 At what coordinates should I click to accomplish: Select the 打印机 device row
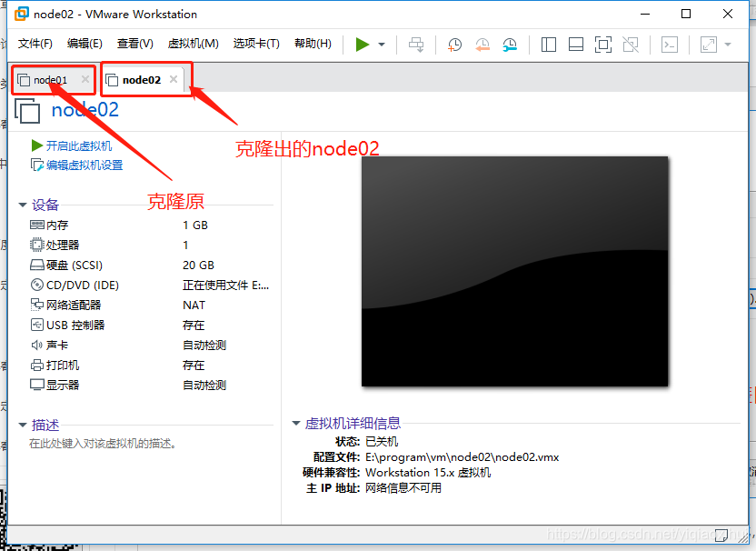tap(152, 366)
